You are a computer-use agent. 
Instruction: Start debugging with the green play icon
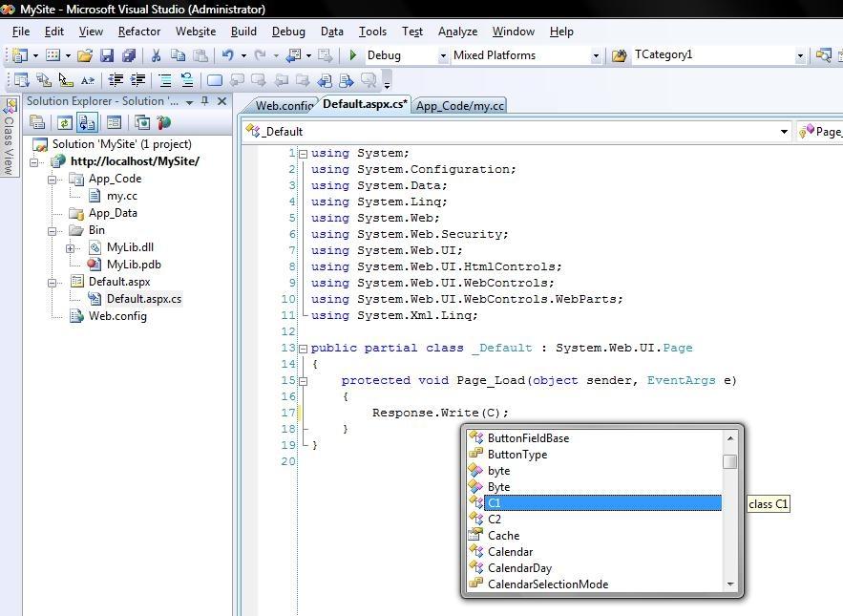[352, 54]
